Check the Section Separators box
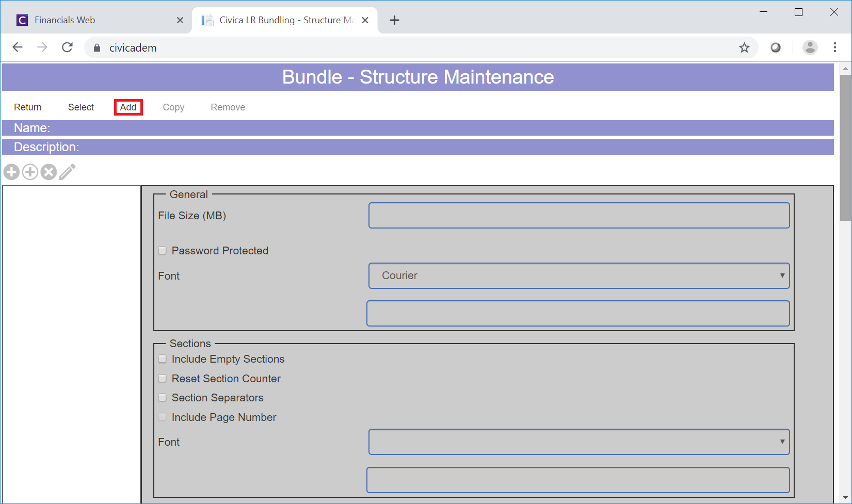The width and height of the screenshot is (852, 504). coord(163,398)
